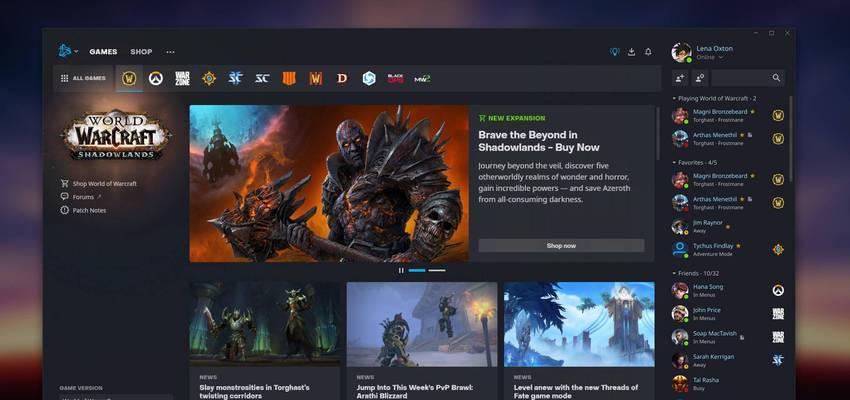Open the Torghast twisting corridors news headline

254,391
